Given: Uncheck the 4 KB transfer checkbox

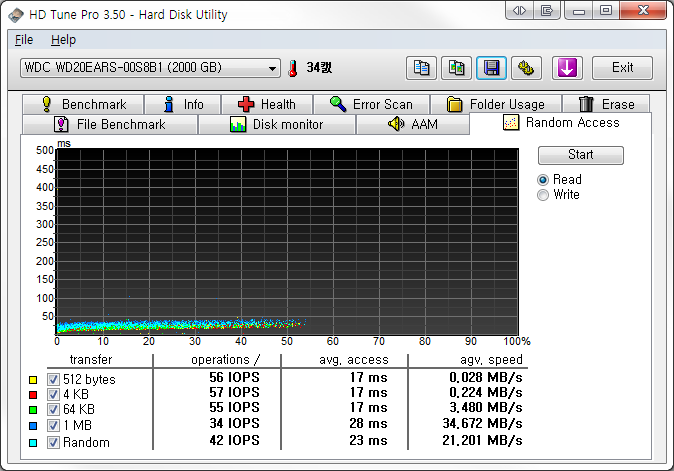Looking at the screenshot, I should (53, 395).
